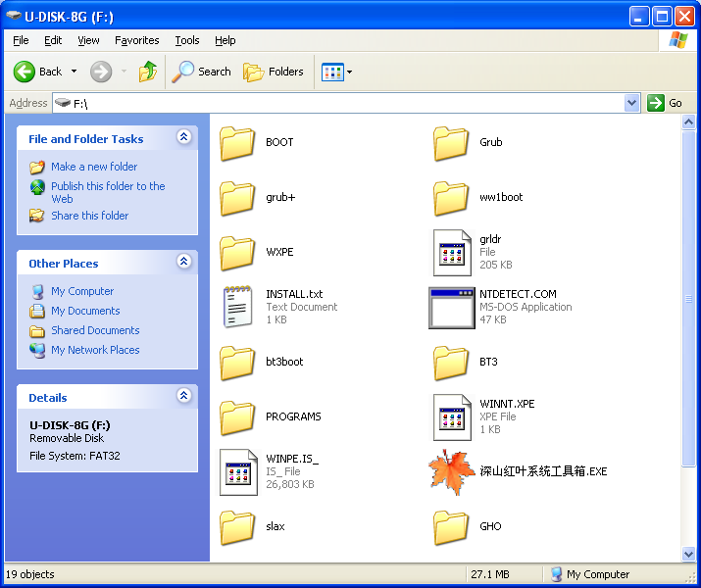Select the INSTALL.txt notepad icon

(237, 307)
